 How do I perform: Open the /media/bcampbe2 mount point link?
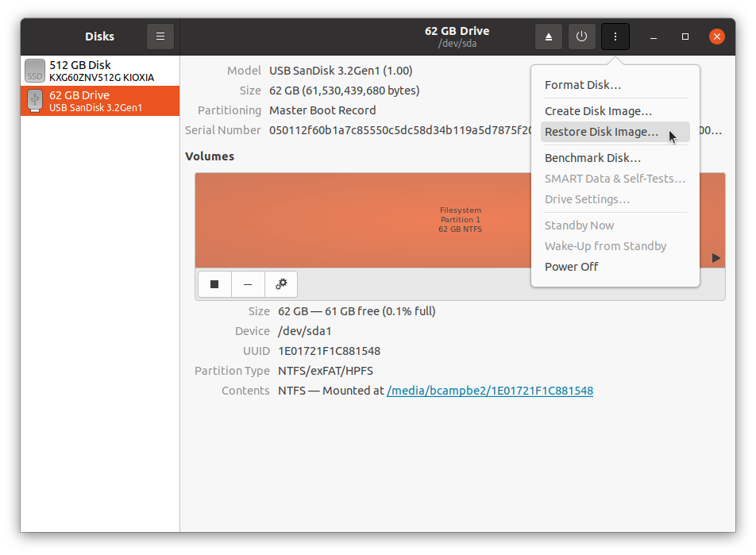click(490, 391)
